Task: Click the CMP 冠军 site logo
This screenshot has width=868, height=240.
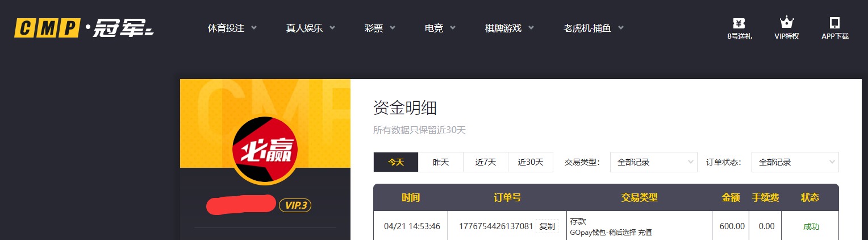Action: [x=84, y=28]
